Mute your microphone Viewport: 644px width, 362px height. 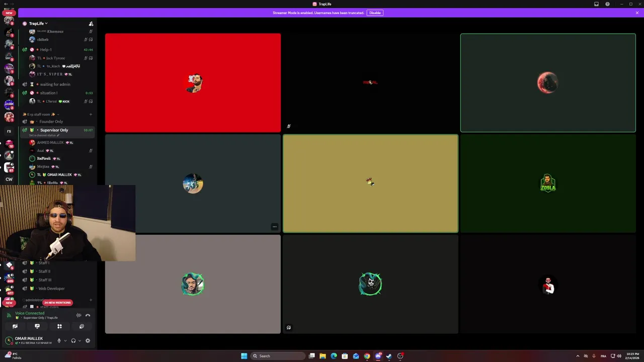(59, 340)
